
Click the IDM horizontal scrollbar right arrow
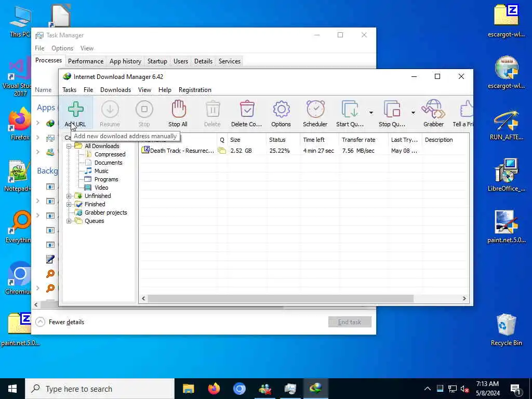(464, 299)
